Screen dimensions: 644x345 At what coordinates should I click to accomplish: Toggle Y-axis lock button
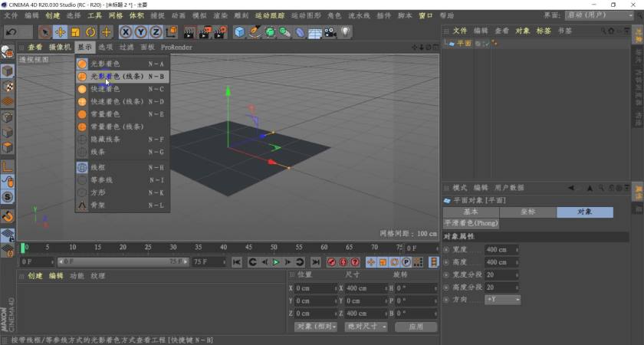point(141,32)
